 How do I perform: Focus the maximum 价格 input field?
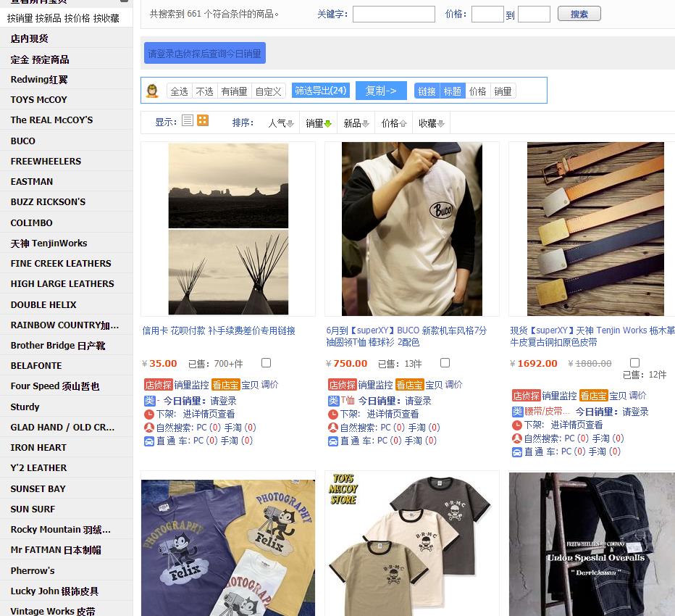(x=534, y=14)
